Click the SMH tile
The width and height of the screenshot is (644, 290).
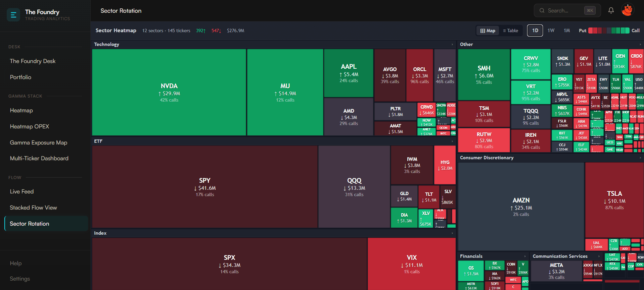point(484,74)
